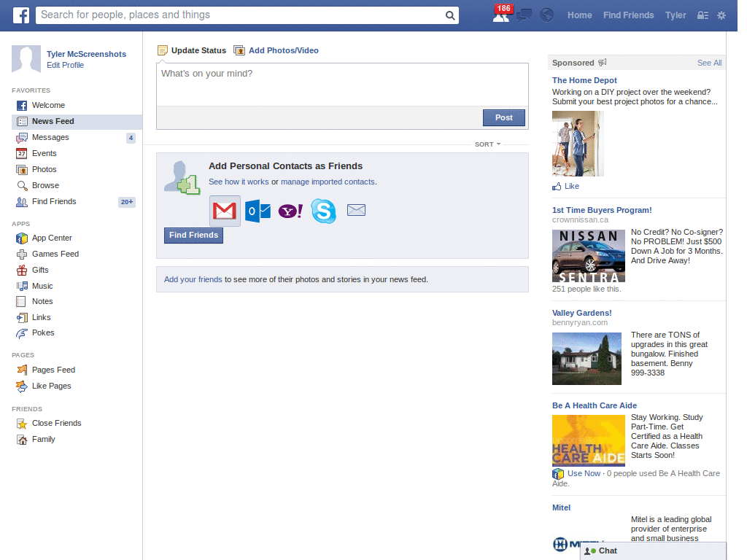Open News Feed in sidebar
Screen dimensions: 747x560
coord(77,122)
